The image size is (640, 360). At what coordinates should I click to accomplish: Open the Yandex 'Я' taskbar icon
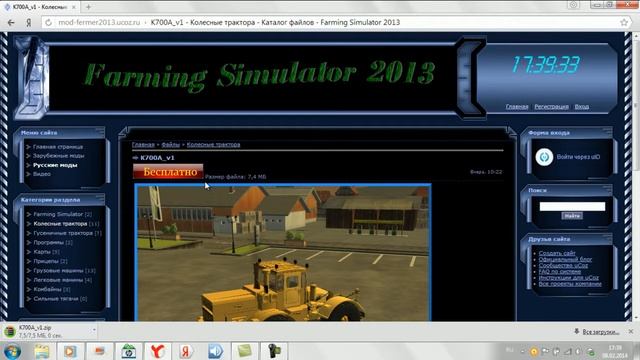click(x=186, y=351)
